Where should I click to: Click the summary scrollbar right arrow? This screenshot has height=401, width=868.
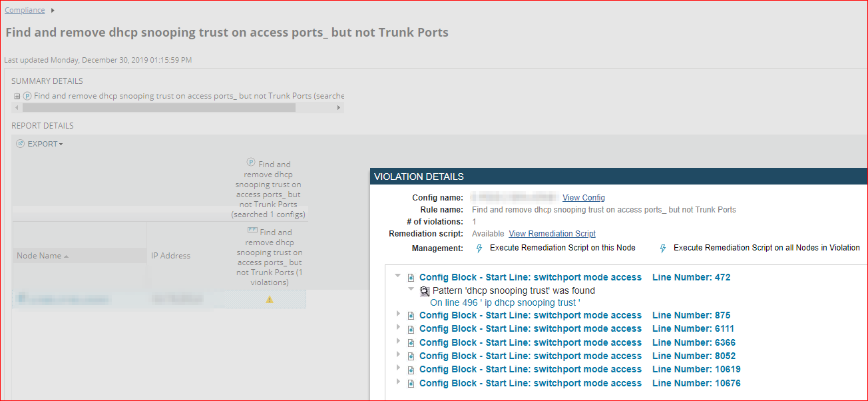339,107
